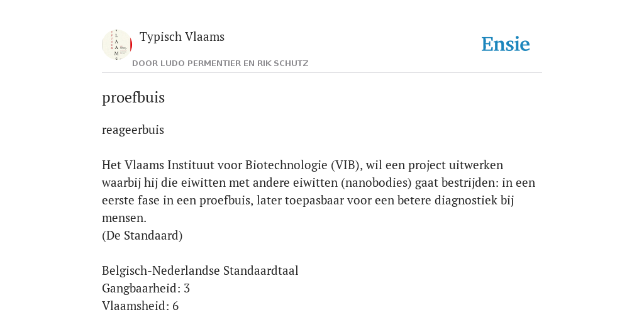The image size is (644, 322).
Task: Click the source citation '(De Standaard)'
Action: click(x=142, y=236)
